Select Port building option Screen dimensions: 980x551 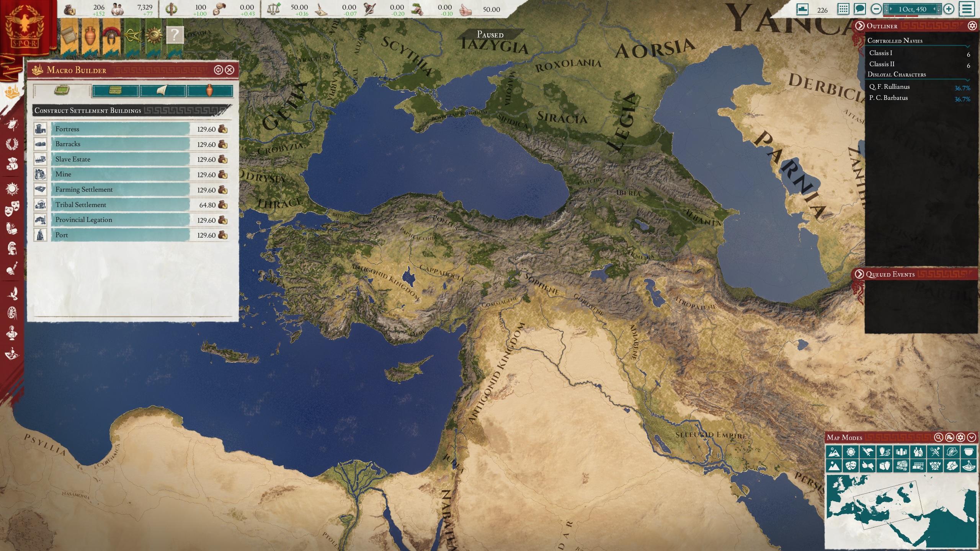[131, 235]
